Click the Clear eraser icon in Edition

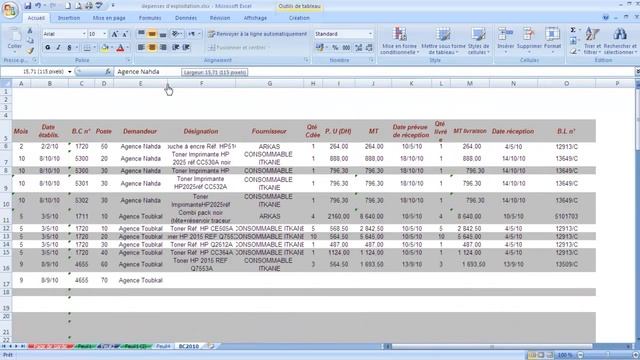click(573, 51)
